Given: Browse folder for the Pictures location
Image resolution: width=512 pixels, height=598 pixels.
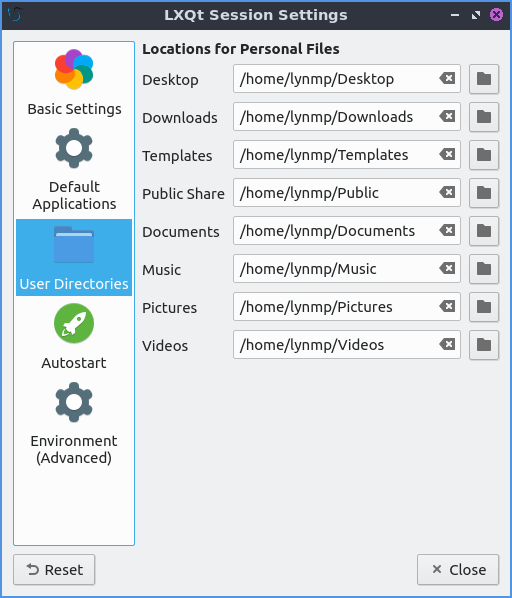Looking at the screenshot, I should [x=484, y=307].
